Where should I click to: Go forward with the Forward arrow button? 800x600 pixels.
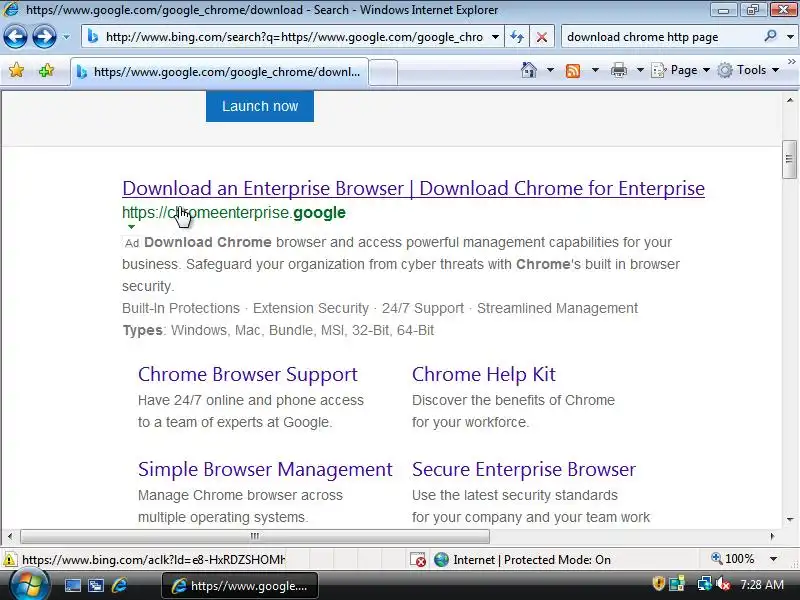tap(44, 37)
